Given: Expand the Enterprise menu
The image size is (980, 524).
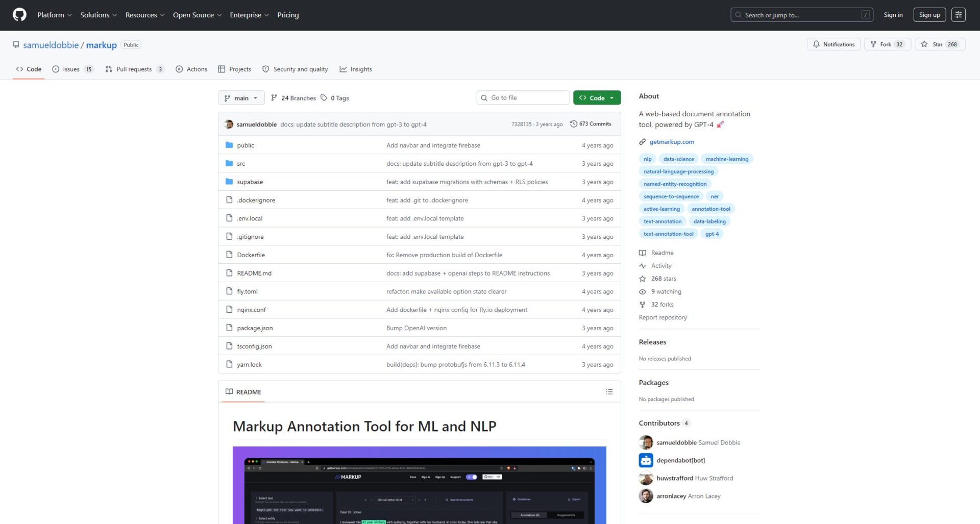Looking at the screenshot, I should tap(249, 15).
